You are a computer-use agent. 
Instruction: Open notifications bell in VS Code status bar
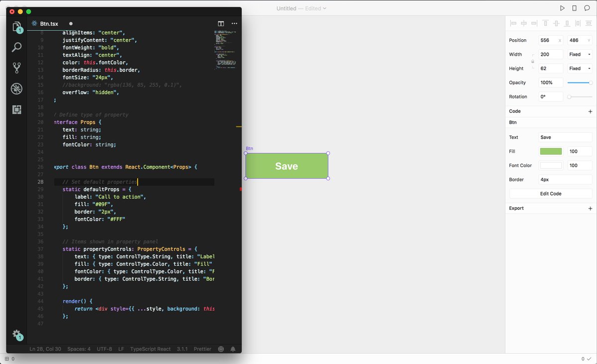(233, 349)
